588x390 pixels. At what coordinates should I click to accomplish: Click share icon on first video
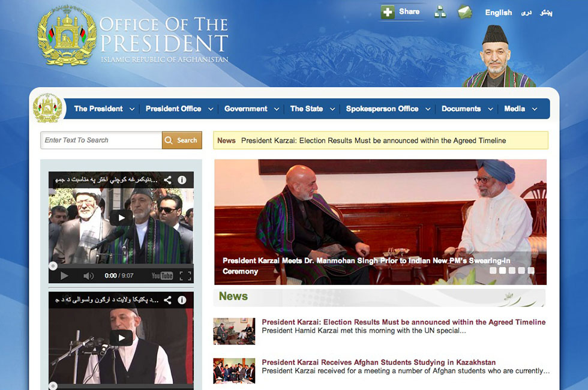pos(168,179)
